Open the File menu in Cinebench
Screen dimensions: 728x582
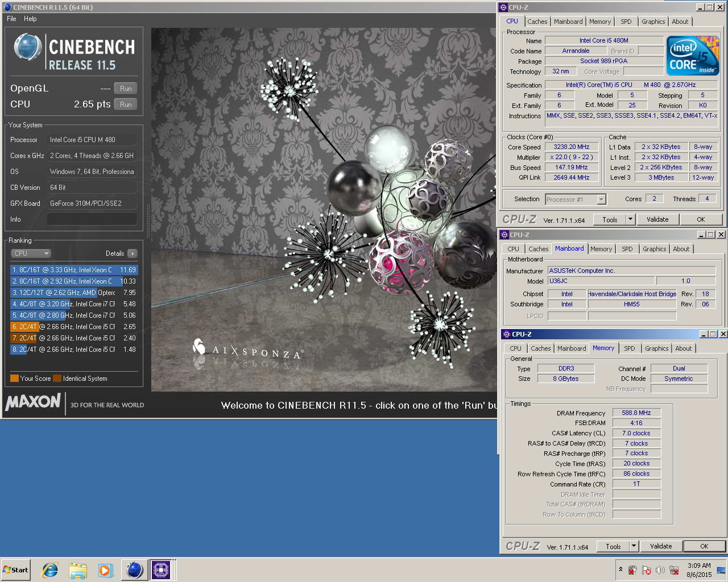[11, 19]
